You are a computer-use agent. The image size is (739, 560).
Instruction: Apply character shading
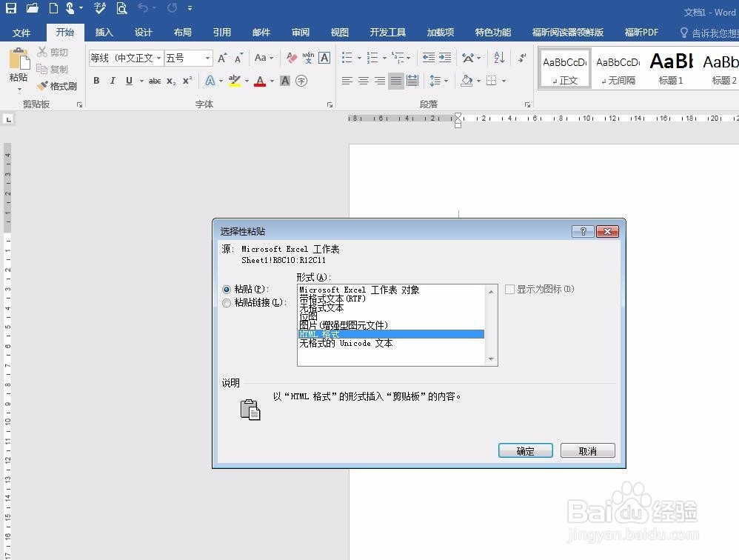[285, 81]
